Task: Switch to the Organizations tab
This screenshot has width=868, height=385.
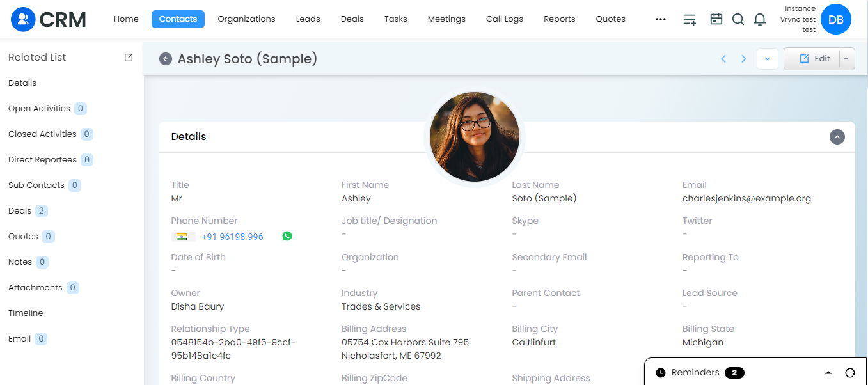Action: [246, 19]
